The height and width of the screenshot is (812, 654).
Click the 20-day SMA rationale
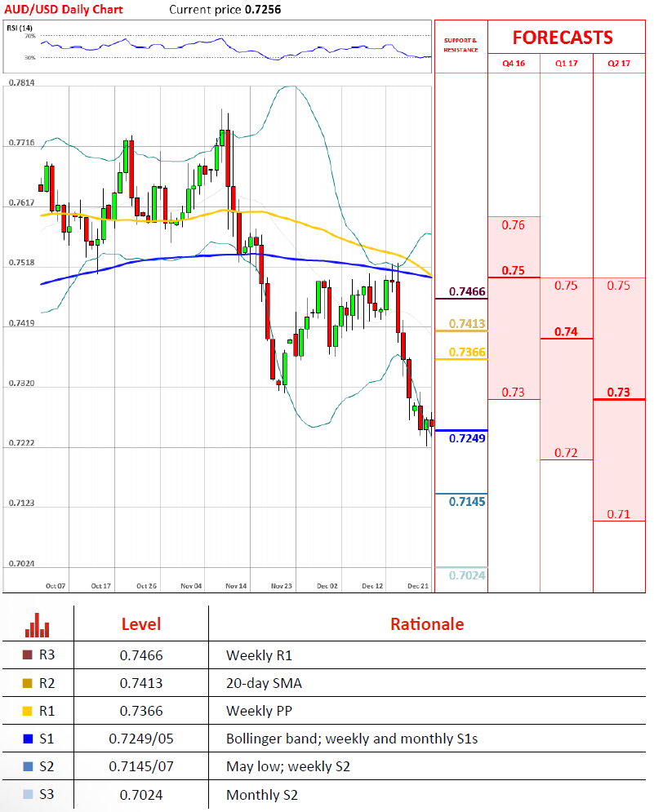click(264, 684)
